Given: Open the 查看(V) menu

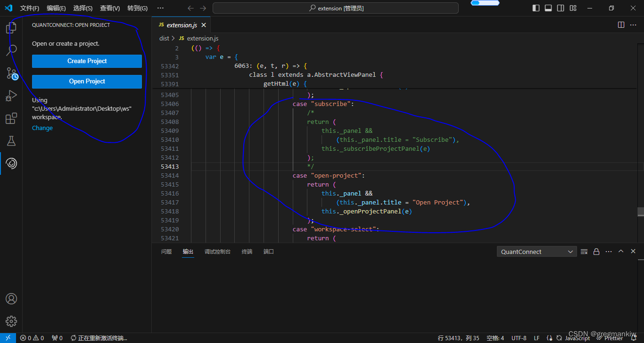Looking at the screenshot, I should 110,8.
